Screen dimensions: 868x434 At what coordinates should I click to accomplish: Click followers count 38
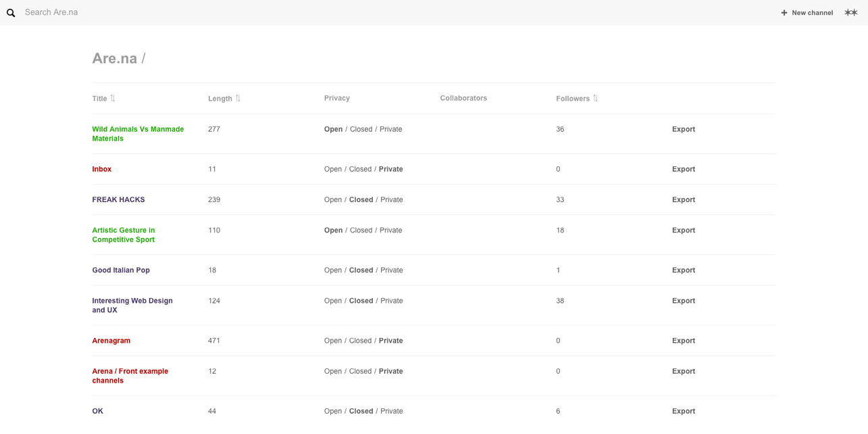click(x=560, y=301)
